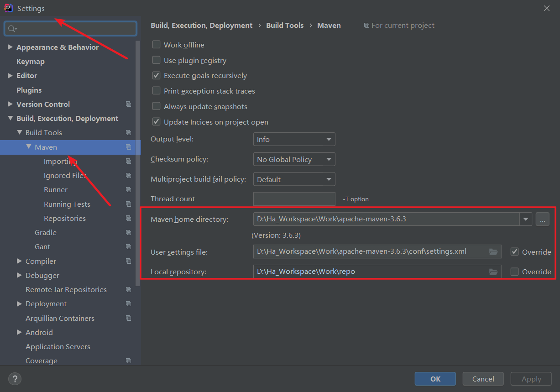
Task: Open Multiproject build fail policy dropdown
Action: coord(294,179)
